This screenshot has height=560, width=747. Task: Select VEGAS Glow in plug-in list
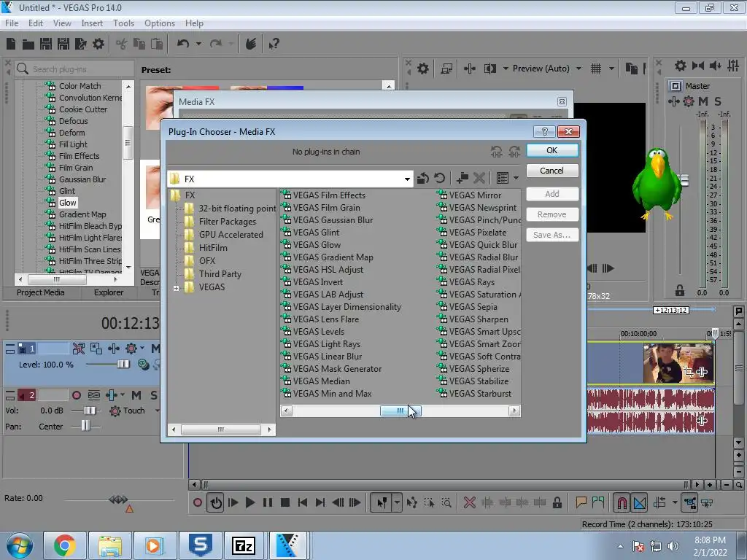click(x=317, y=245)
